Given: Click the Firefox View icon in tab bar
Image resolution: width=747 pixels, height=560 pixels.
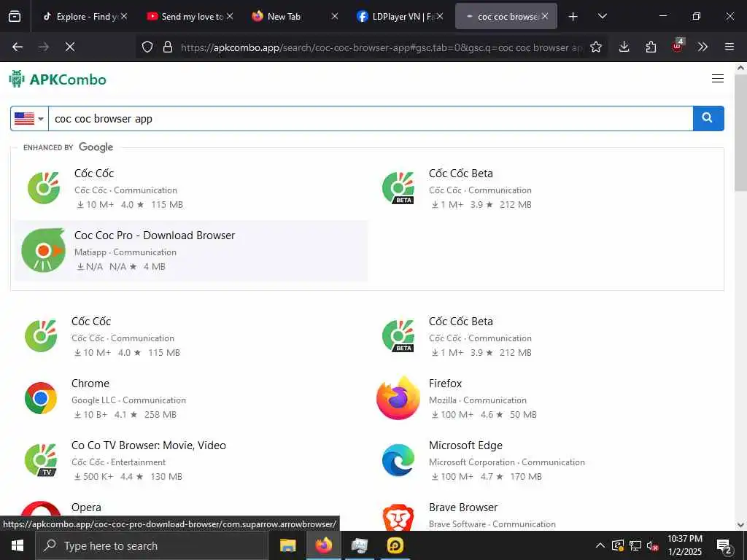Looking at the screenshot, I should 15,16.
